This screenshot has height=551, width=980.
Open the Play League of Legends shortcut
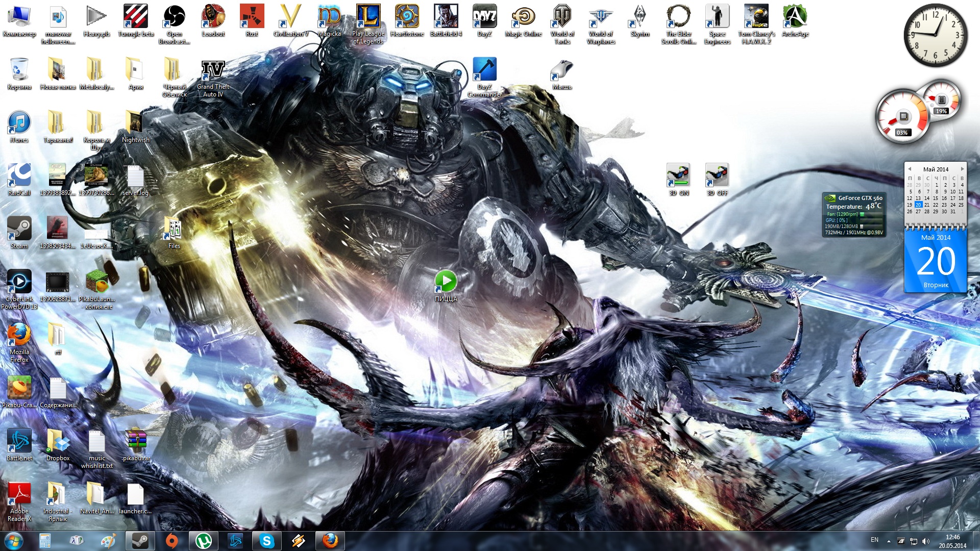(x=368, y=24)
